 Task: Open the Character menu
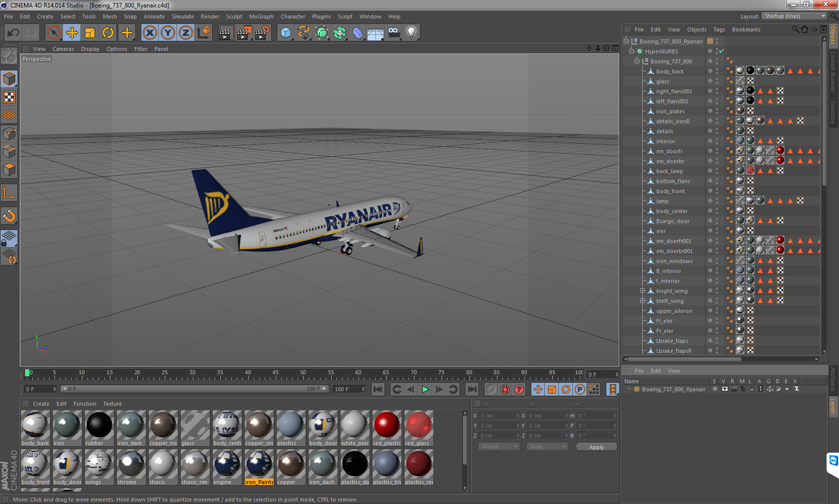pyautogui.click(x=293, y=16)
